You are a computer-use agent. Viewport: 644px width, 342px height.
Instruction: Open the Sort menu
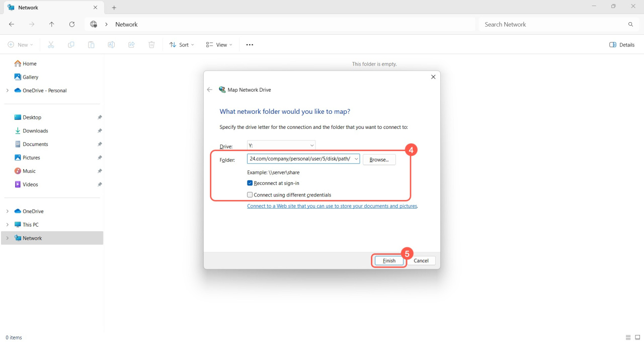pyautogui.click(x=182, y=45)
